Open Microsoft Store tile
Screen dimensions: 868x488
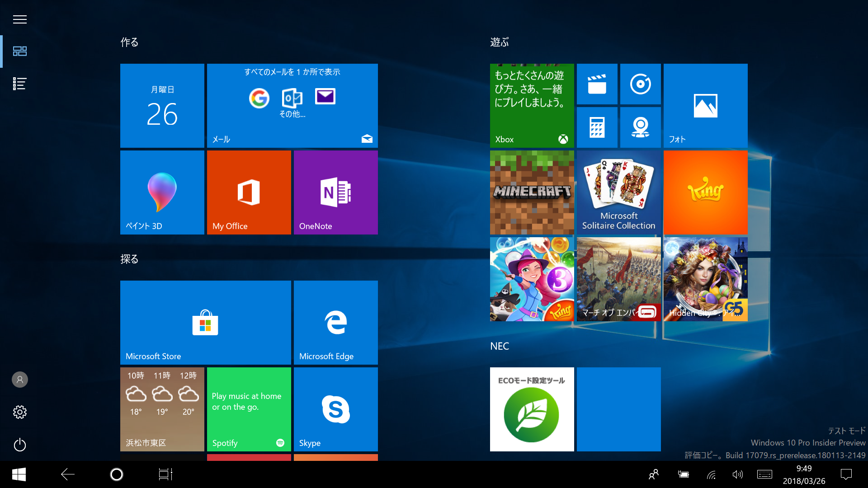coord(206,323)
